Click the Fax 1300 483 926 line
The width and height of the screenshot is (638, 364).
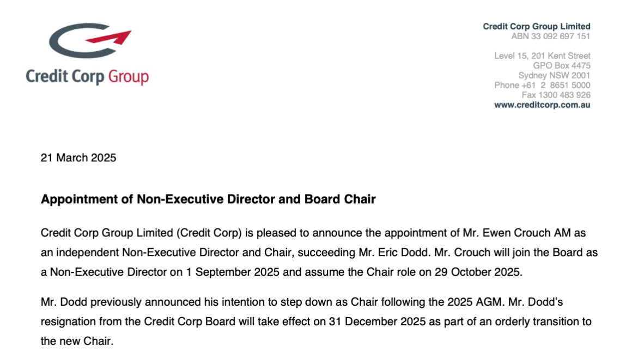pos(556,95)
